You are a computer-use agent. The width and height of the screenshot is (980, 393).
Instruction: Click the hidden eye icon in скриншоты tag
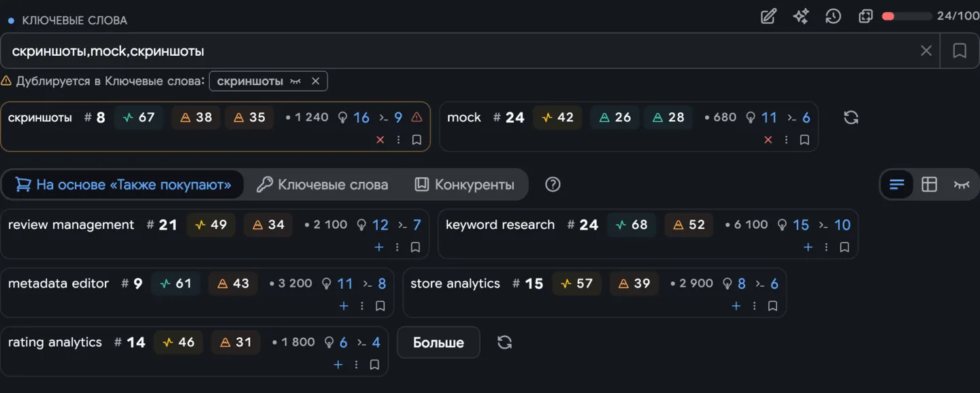(x=295, y=81)
